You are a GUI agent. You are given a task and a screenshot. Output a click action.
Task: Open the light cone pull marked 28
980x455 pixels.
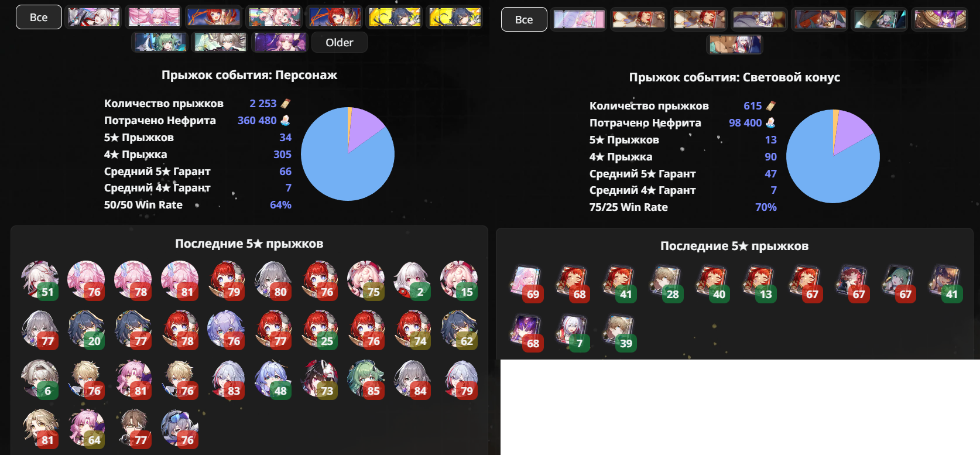[x=666, y=283]
